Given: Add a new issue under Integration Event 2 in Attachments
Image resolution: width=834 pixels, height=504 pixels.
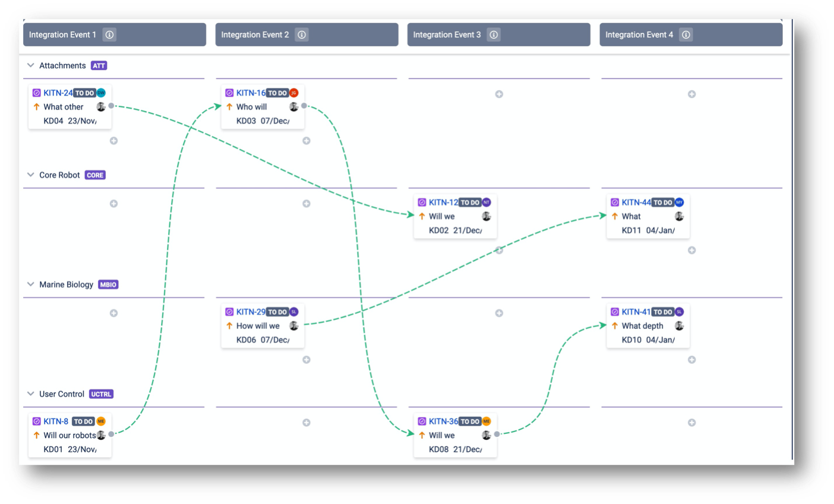Looking at the screenshot, I should coord(307,141).
